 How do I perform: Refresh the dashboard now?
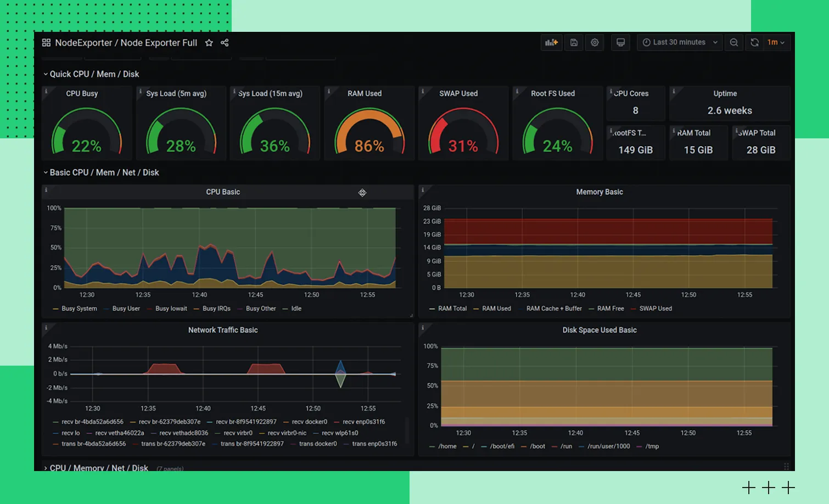pos(755,42)
